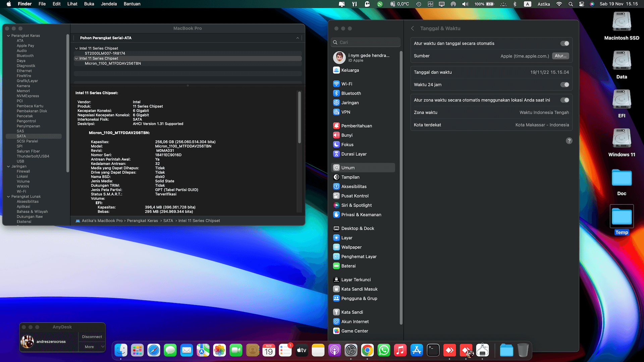Go back from Tanggal & Waktu pane
The width and height of the screenshot is (644, 362).
(x=413, y=28)
